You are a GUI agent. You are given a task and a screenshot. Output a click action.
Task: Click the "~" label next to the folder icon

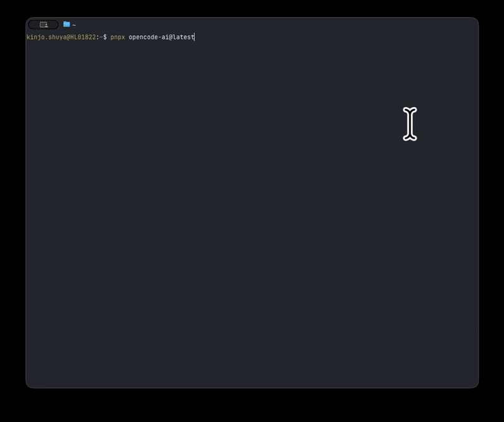pos(73,25)
